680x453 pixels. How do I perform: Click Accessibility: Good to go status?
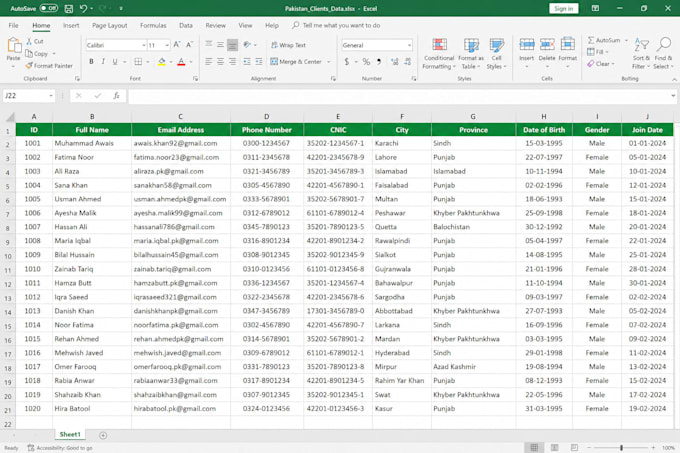tap(60, 448)
